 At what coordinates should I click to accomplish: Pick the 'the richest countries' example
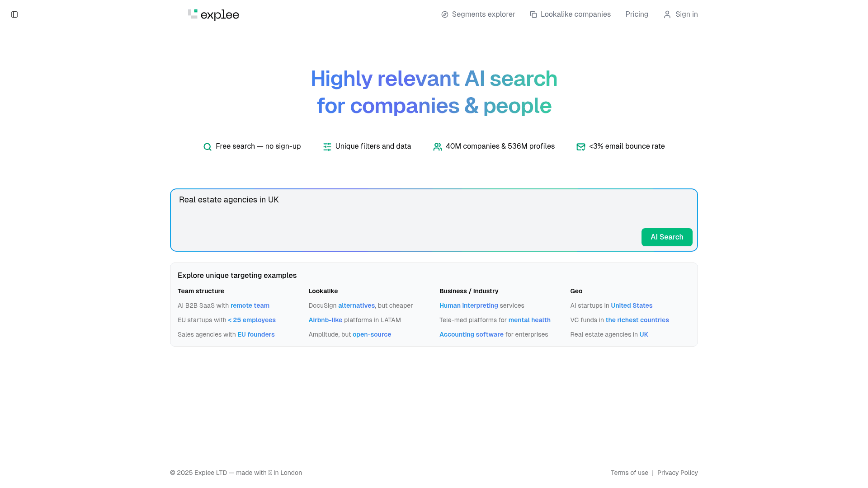point(637,320)
